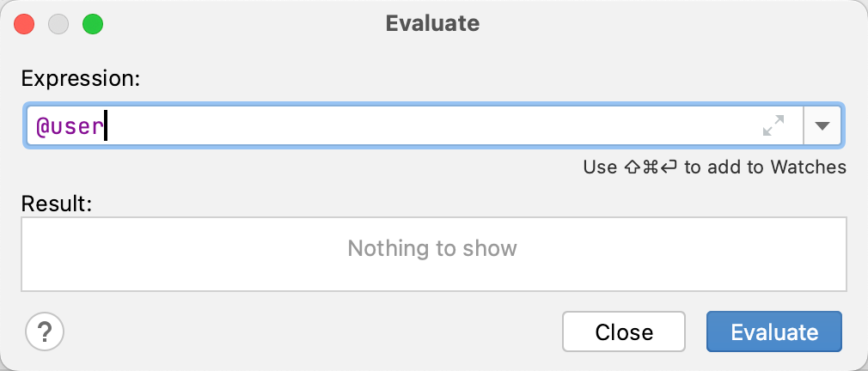
Task: Click the word "Use" in the hint
Action: pos(600,167)
